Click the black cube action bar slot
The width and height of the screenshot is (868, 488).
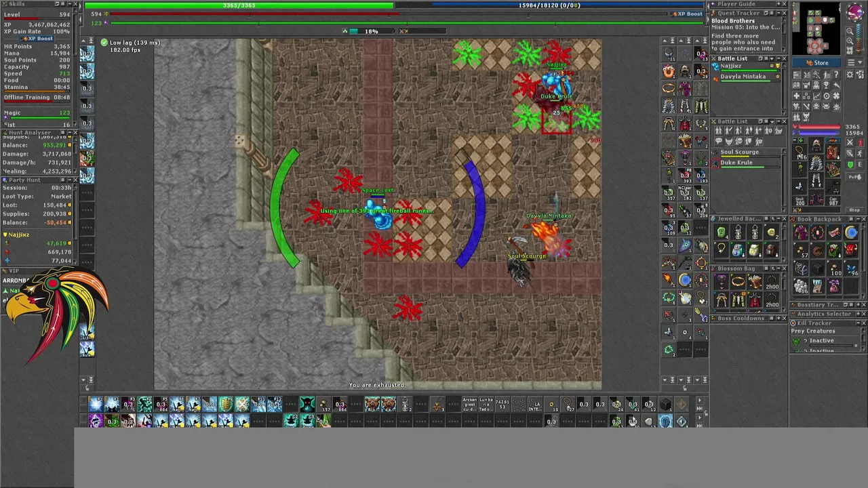[665, 404]
